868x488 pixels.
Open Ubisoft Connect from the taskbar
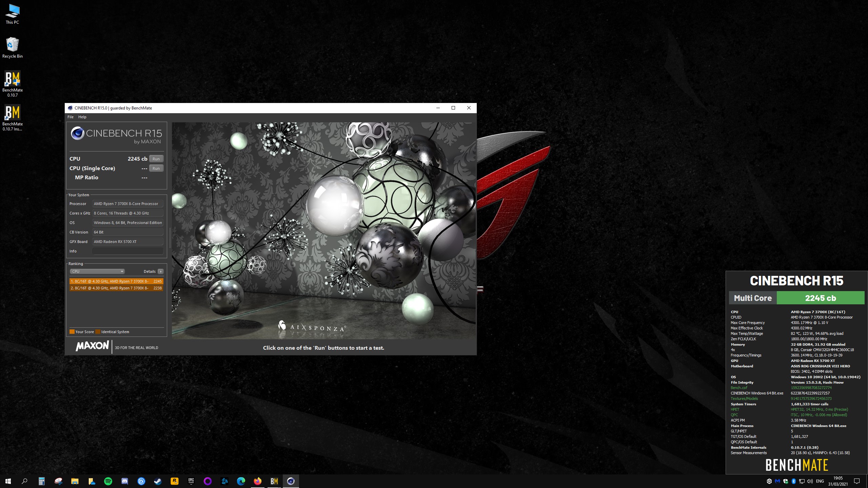141,481
